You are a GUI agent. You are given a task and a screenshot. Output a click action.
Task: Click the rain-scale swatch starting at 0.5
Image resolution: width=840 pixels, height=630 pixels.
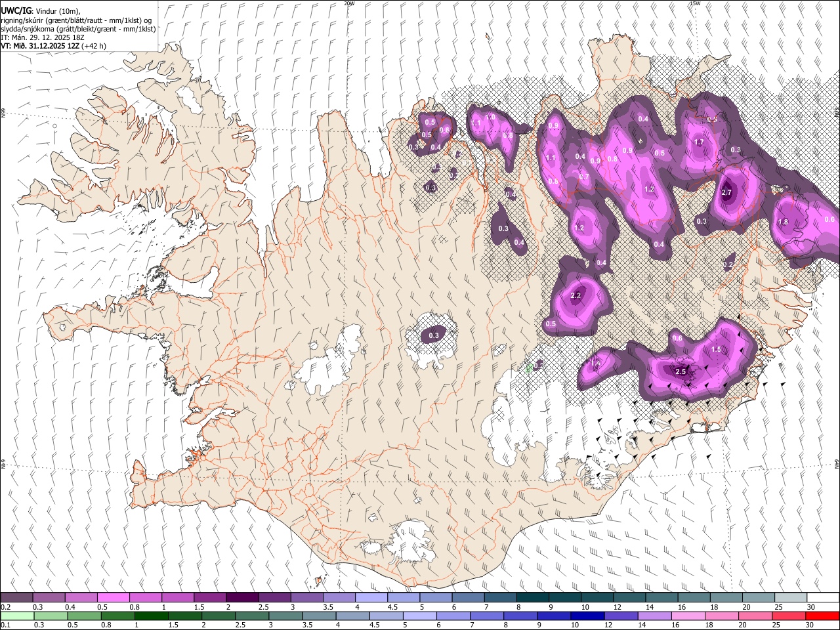(x=84, y=616)
